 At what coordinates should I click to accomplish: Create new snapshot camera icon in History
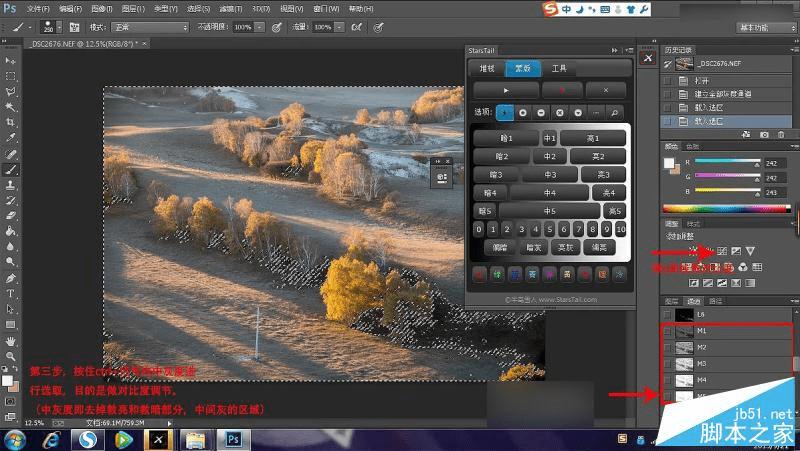[764, 135]
